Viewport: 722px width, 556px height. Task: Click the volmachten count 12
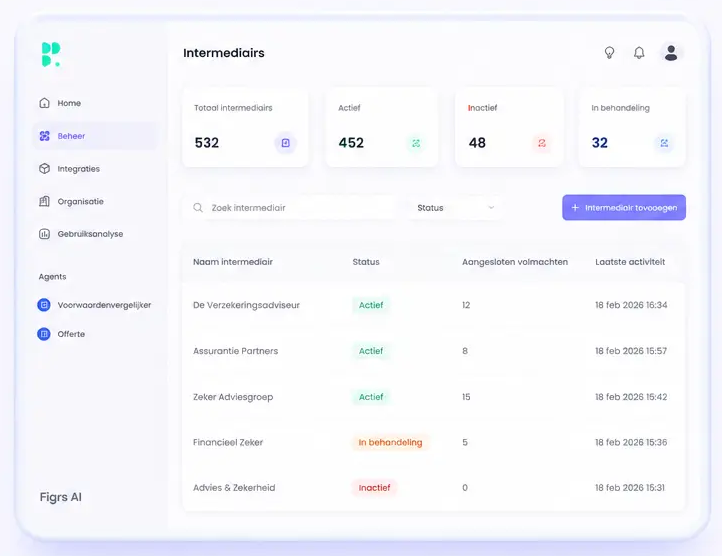click(x=466, y=305)
